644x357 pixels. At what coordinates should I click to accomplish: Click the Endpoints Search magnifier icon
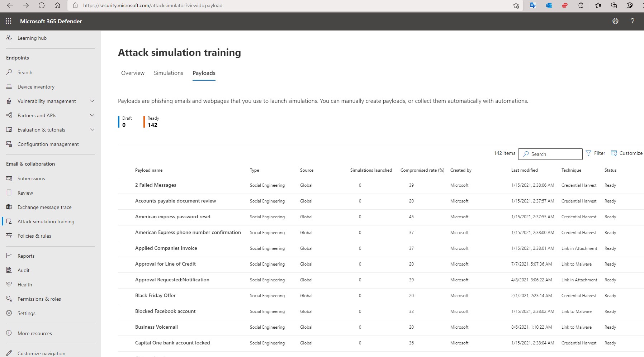pos(9,72)
